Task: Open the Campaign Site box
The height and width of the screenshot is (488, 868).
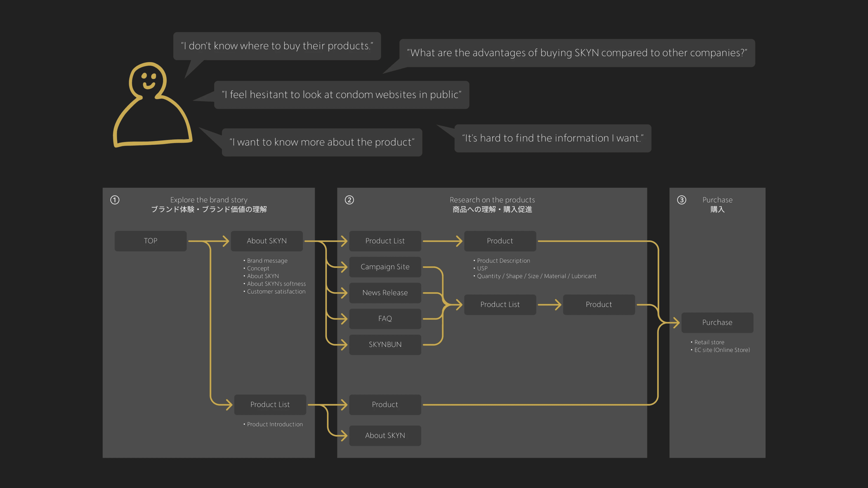Action: 385,267
